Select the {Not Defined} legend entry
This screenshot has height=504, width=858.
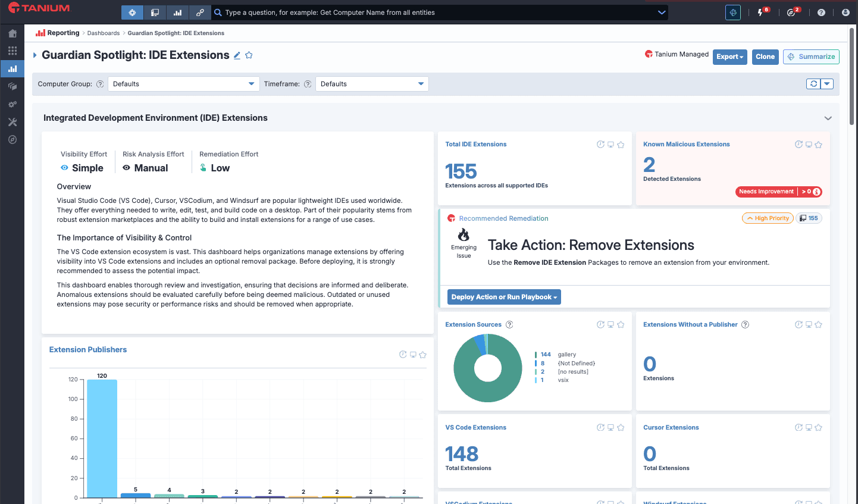pyautogui.click(x=565, y=364)
